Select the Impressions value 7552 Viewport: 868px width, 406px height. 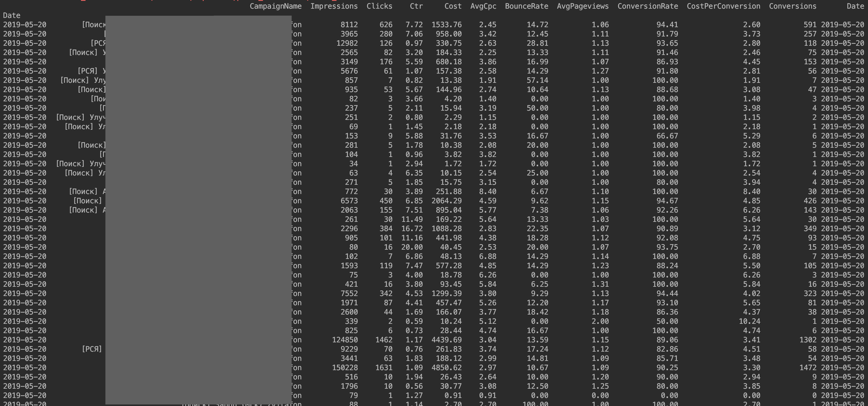click(x=349, y=294)
